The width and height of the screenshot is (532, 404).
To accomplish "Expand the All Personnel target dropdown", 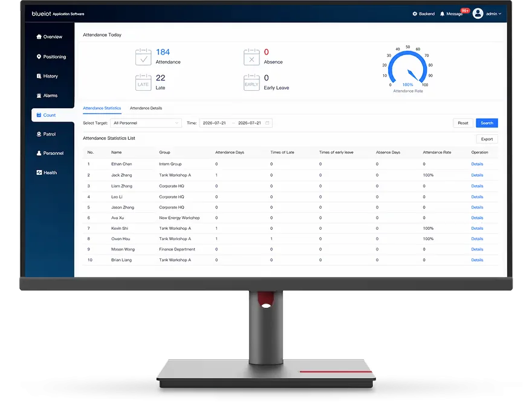I will tap(146, 123).
